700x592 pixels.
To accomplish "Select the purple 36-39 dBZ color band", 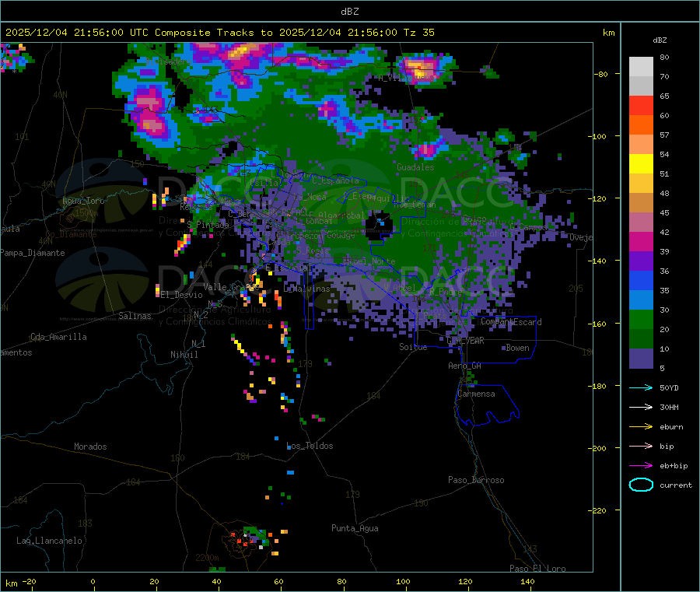I will point(641,261).
